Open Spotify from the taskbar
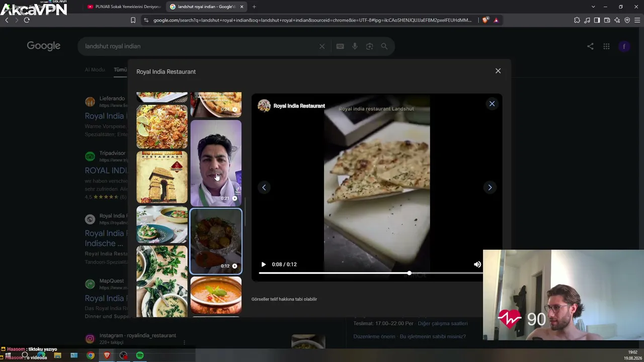 click(x=140, y=355)
